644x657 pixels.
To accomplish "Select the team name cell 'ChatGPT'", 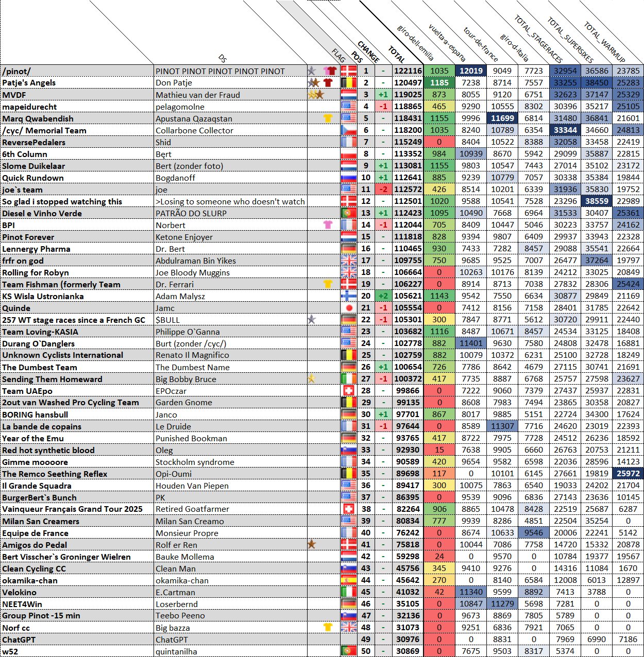I will click(77, 639).
